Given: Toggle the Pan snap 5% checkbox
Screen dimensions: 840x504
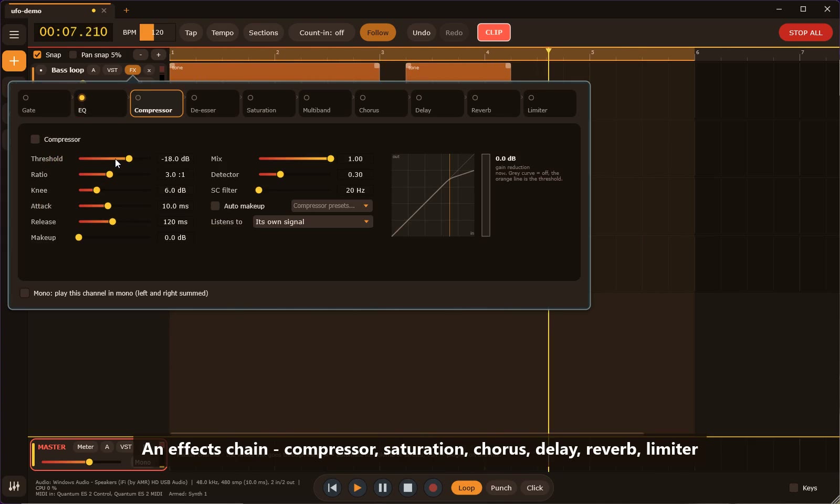Looking at the screenshot, I should point(73,55).
